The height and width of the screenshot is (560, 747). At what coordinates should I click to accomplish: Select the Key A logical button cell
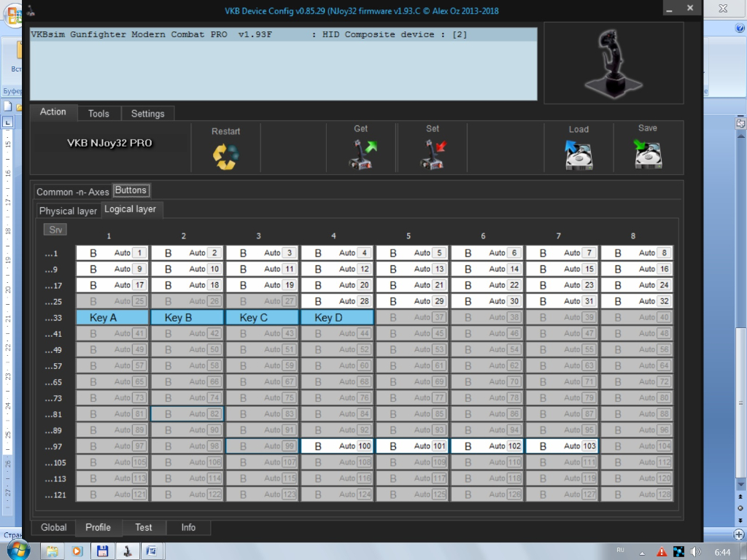(x=112, y=317)
